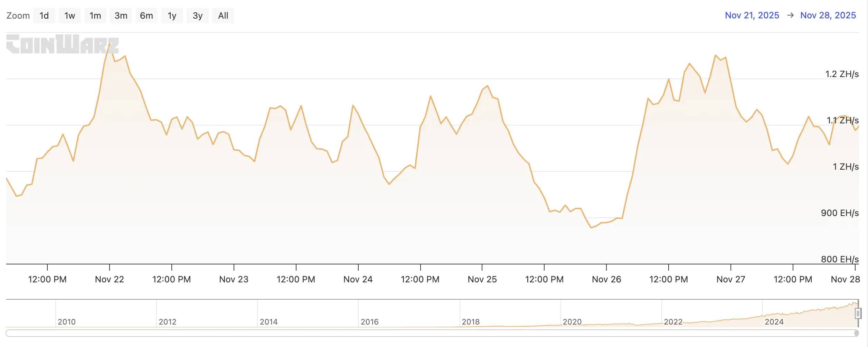Select the 1w zoom button
The width and height of the screenshot is (868, 347).
click(69, 16)
